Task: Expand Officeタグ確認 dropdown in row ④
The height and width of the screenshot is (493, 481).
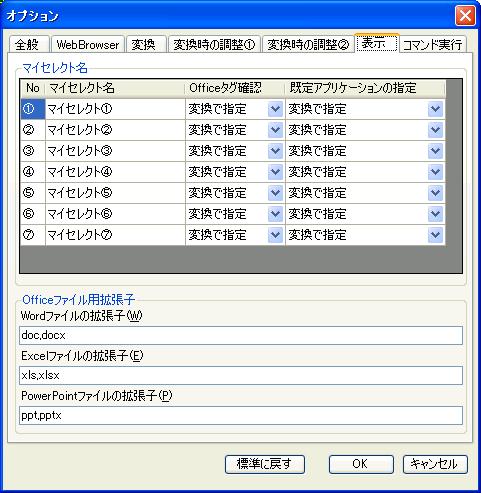Action: pos(275,172)
